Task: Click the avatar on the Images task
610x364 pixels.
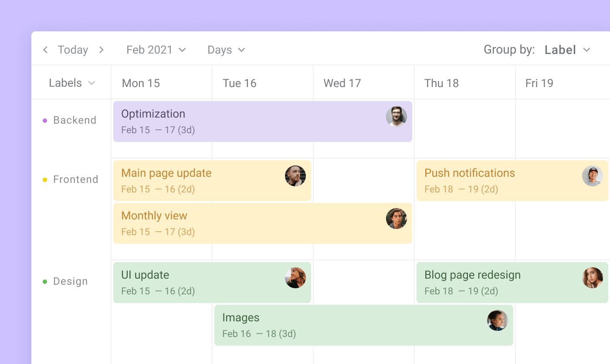Action: coord(498,320)
